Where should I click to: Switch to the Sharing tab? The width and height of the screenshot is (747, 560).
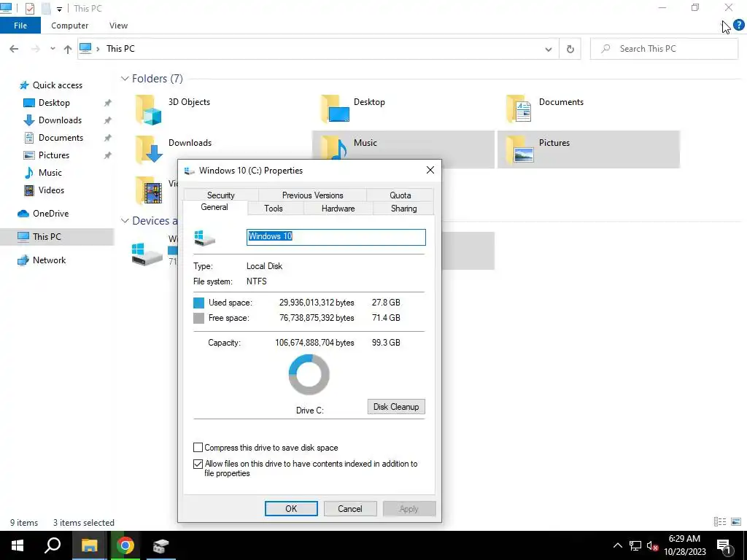pos(403,209)
